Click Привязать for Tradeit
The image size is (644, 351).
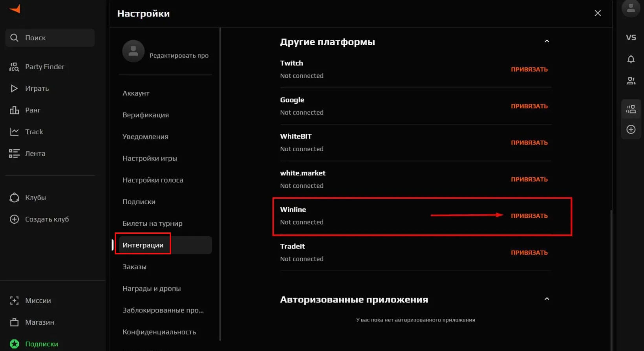(529, 253)
